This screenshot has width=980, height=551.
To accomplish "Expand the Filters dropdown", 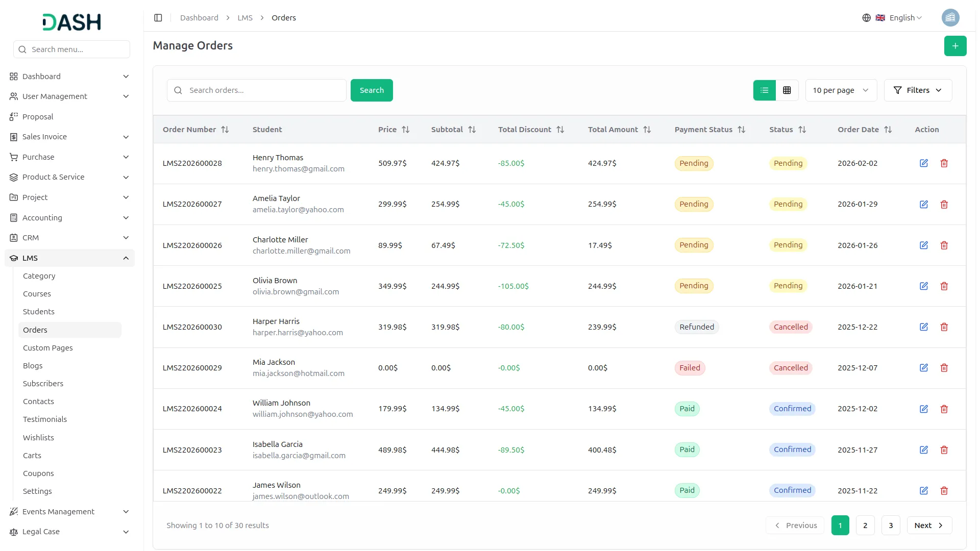I will coord(917,90).
